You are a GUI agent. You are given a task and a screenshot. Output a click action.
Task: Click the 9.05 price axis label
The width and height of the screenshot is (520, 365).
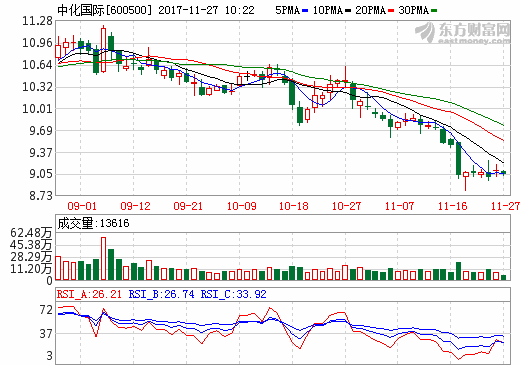click(x=41, y=174)
